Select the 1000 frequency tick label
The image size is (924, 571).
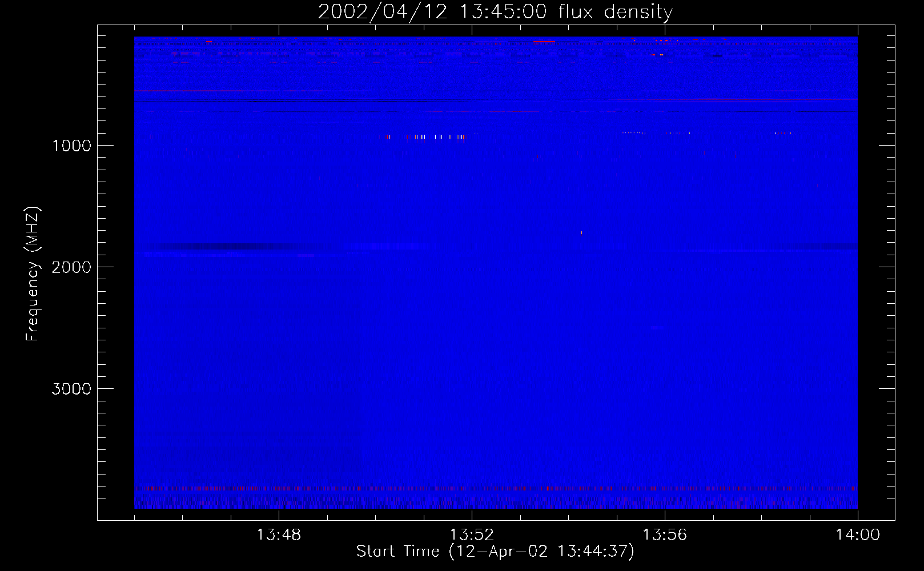pos(71,146)
